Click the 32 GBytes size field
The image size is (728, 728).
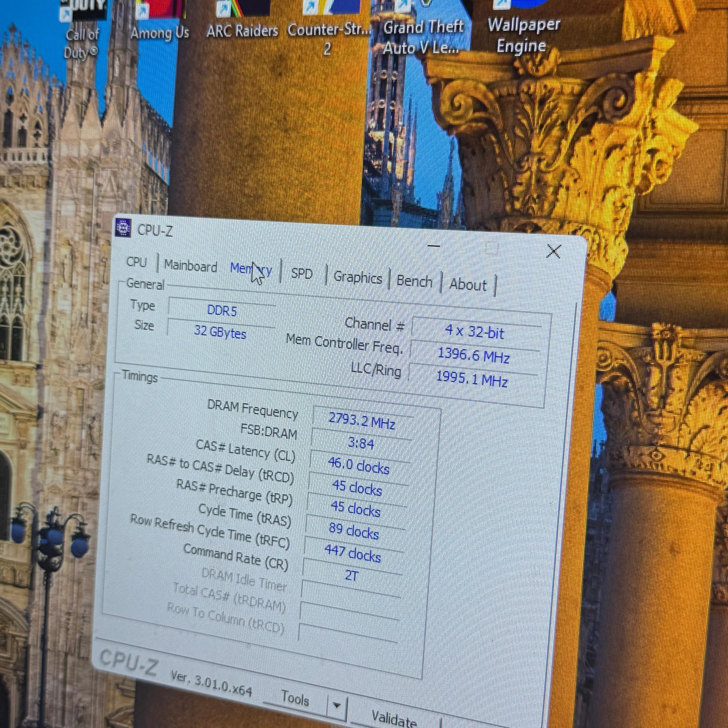coord(220,333)
